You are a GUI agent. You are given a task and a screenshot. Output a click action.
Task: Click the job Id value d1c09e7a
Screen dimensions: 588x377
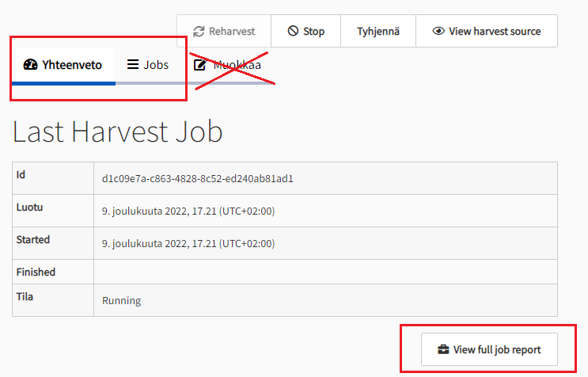198,179
